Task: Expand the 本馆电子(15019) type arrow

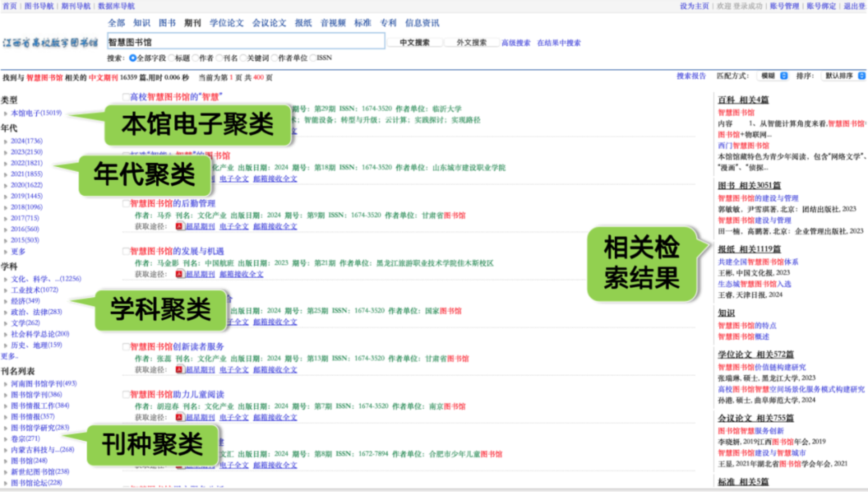Action: coord(6,113)
